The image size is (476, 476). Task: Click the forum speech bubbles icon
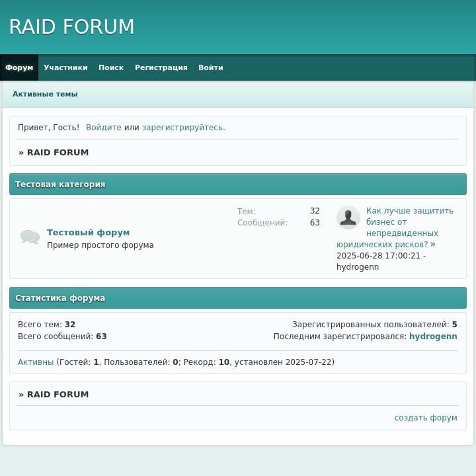30,237
